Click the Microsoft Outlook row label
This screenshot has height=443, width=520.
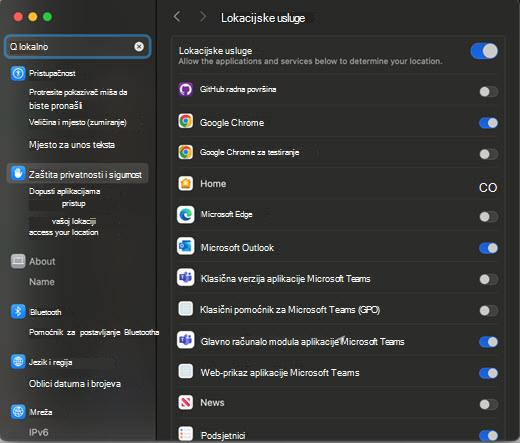point(237,248)
